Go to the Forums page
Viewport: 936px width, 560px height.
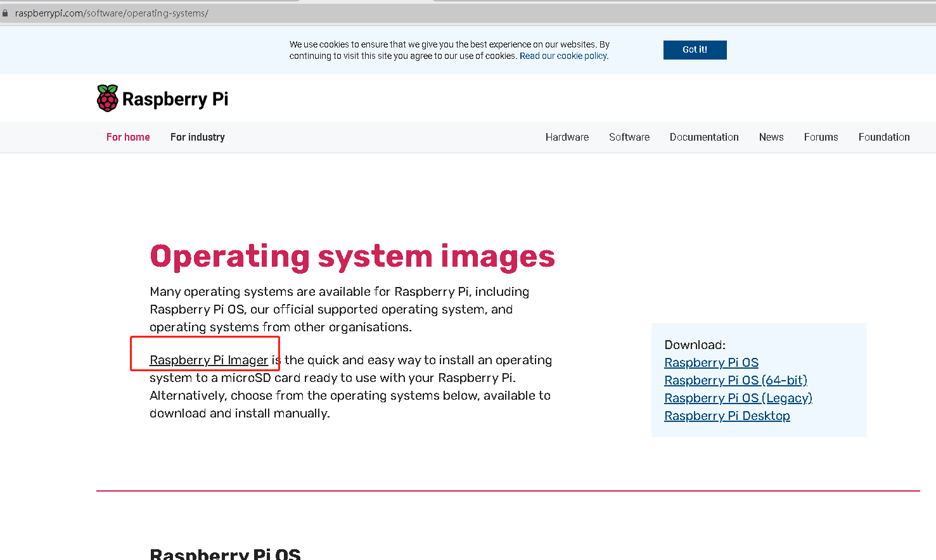821,137
